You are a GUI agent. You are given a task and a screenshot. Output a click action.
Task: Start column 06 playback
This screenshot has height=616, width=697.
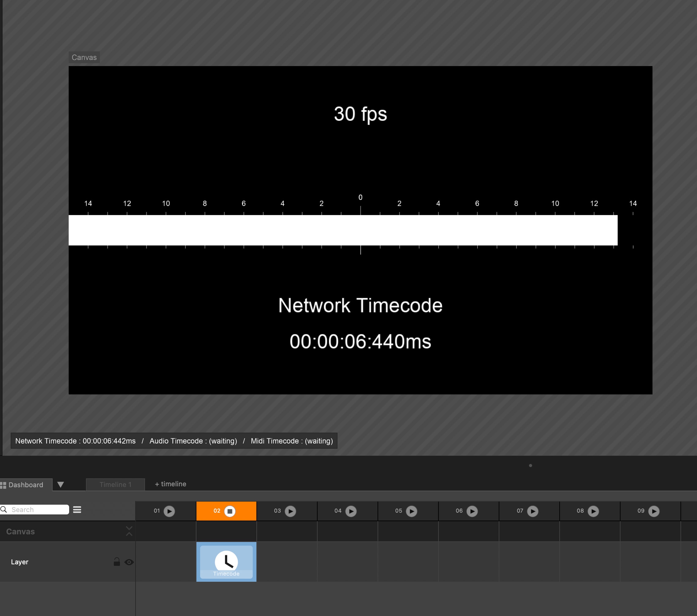[472, 511]
